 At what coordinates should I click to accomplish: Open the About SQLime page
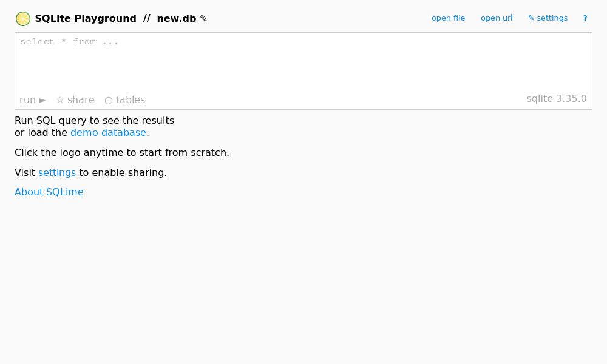[x=49, y=192]
